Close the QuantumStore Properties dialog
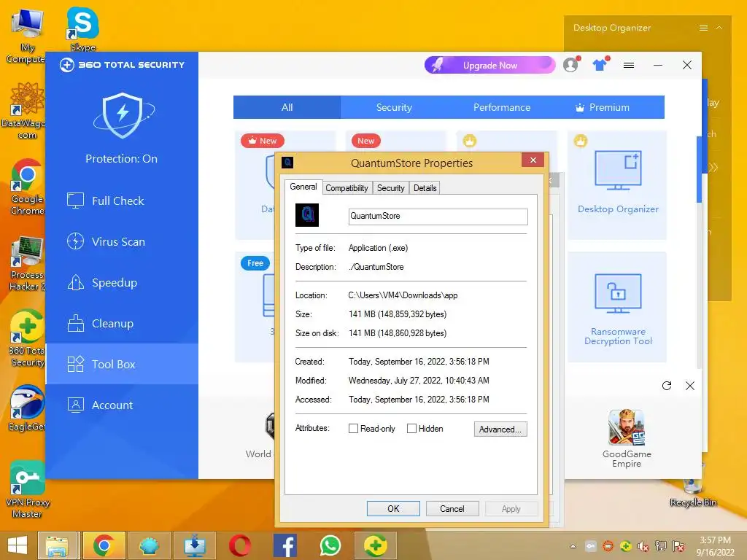Screen dimensions: 747x560 pos(533,160)
